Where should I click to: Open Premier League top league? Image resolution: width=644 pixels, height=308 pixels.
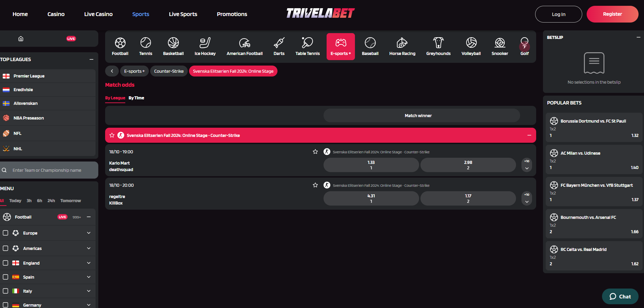(x=48, y=76)
